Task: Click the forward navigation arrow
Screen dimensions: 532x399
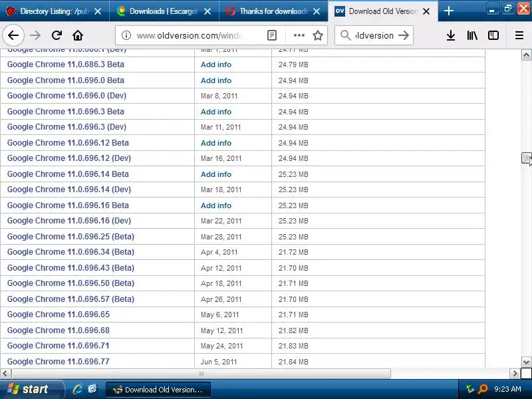Action: point(35,35)
